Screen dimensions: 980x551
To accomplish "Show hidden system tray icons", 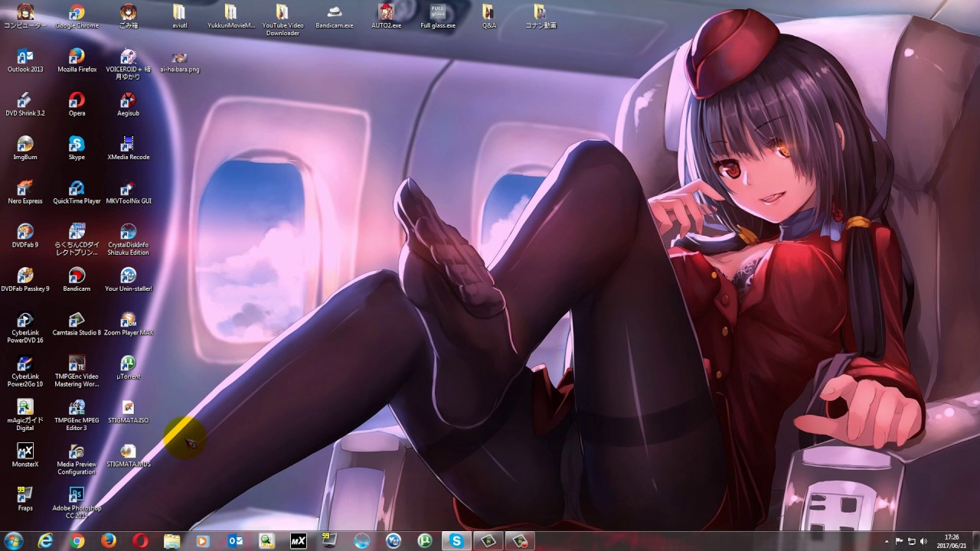I will (x=887, y=542).
